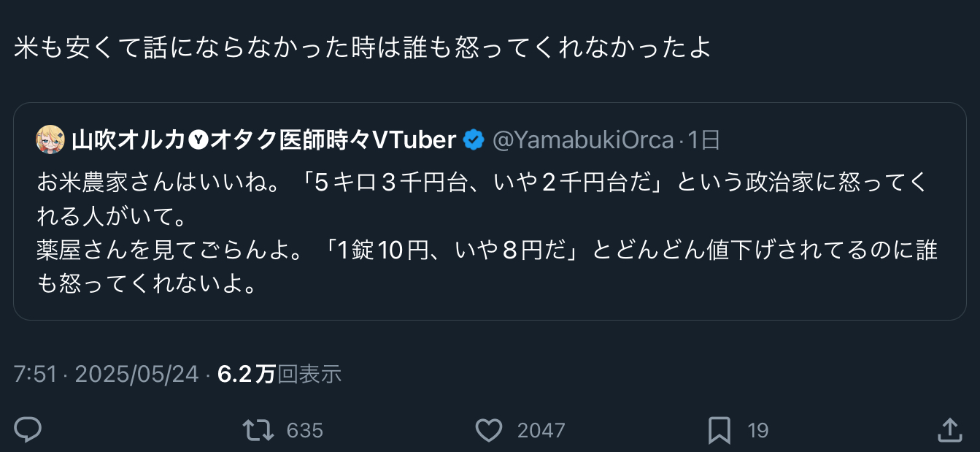View the 6.2万 view count analytics
Image resolution: width=980 pixels, height=452 pixels.
tap(246, 374)
